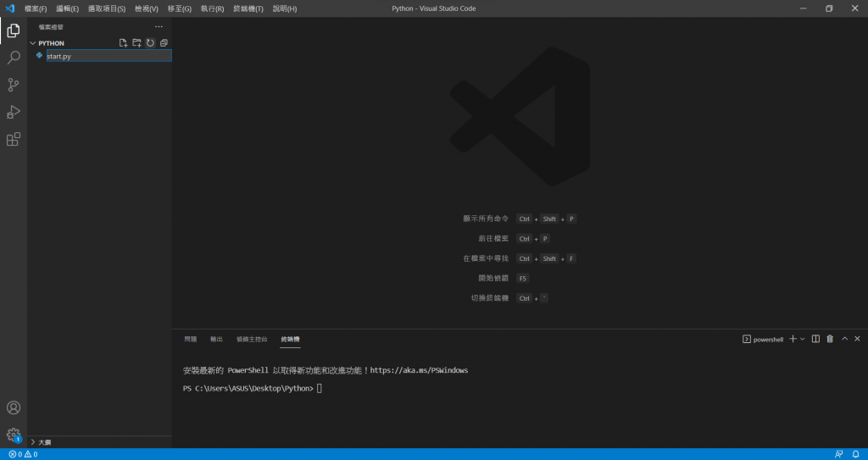Image resolution: width=868 pixels, height=460 pixels.
Task: Focus the terminal prompt line
Action: (253, 389)
